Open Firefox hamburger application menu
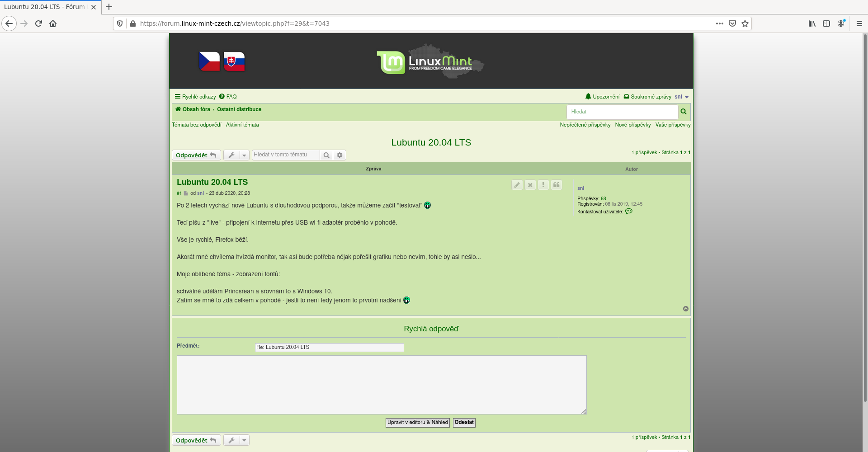 click(859, 24)
